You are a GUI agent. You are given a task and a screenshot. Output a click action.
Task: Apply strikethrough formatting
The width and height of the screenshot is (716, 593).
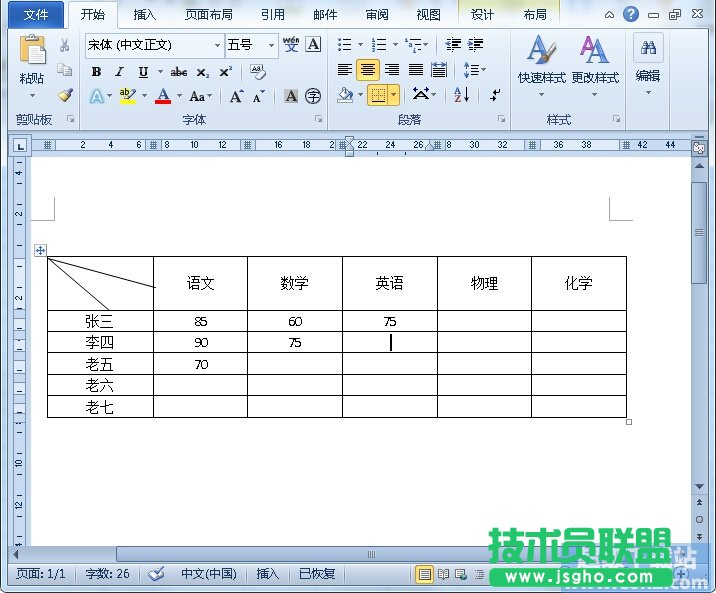point(179,72)
